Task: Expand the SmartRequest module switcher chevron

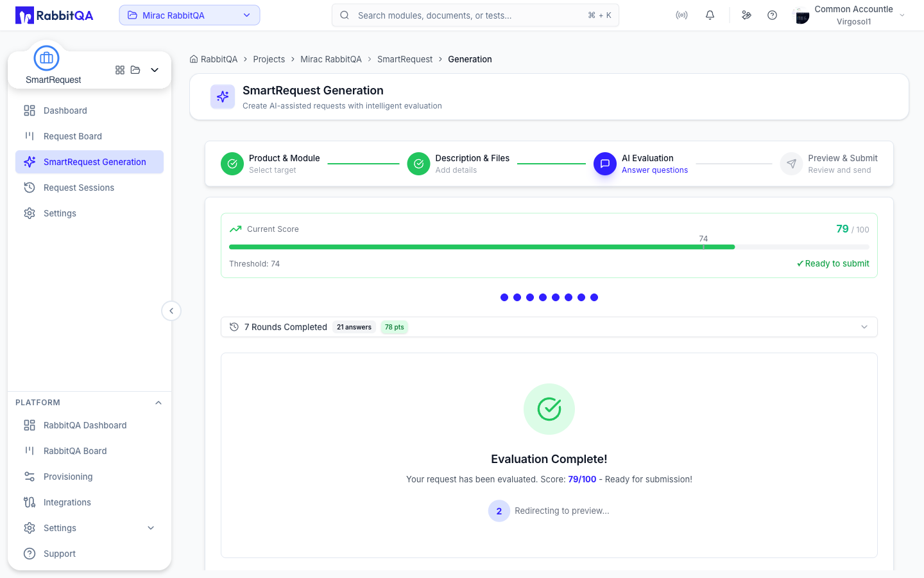Action: [155, 70]
